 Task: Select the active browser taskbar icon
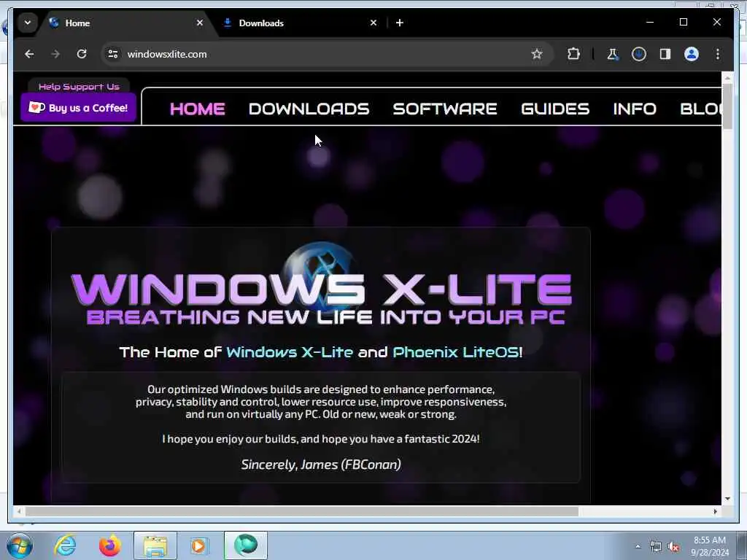click(x=245, y=545)
